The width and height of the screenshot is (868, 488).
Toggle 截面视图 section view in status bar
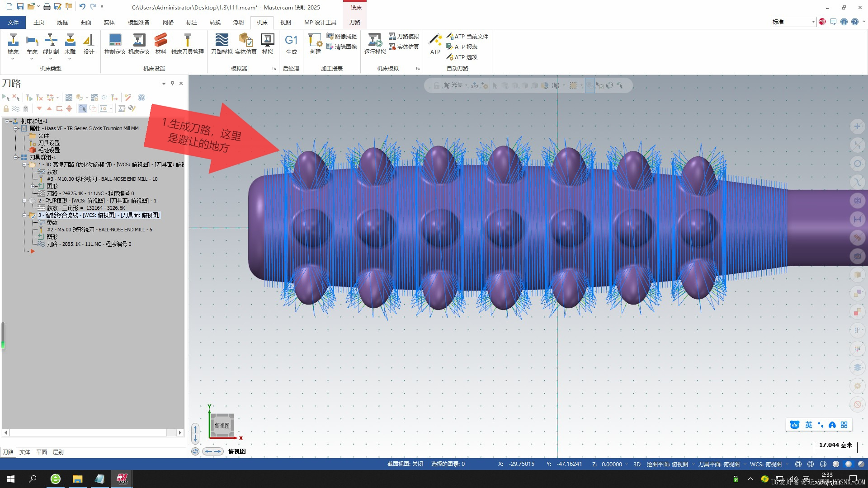tap(405, 464)
